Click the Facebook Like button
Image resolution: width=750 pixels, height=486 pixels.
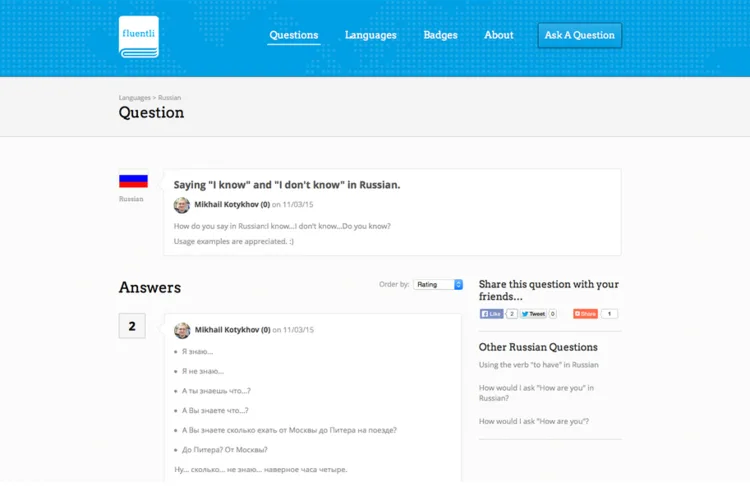(491, 314)
